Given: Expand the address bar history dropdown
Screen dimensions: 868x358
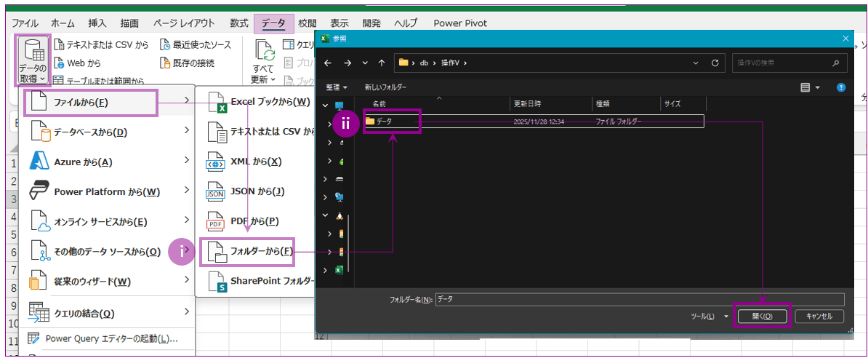Looking at the screenshot, I should click(695, 63).
